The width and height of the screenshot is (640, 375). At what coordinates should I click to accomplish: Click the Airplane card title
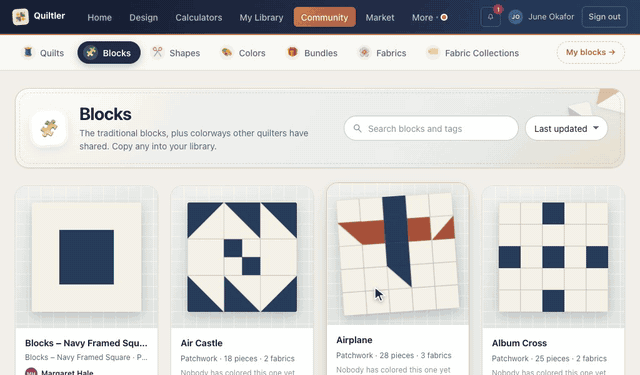coord(354,340)
